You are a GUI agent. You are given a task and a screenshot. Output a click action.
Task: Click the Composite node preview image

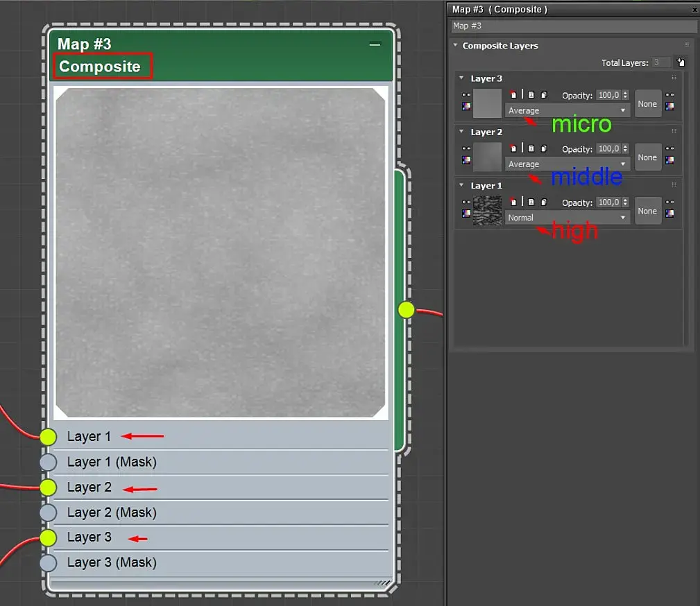(221, 252)
